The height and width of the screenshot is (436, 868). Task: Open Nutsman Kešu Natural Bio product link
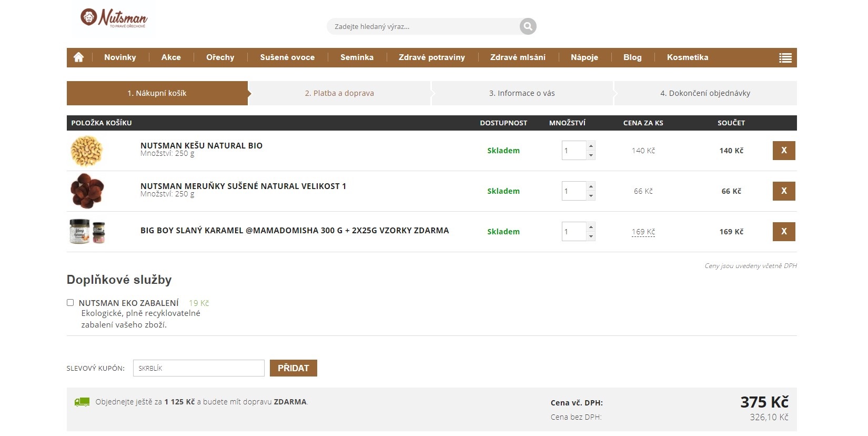[201, 145]
